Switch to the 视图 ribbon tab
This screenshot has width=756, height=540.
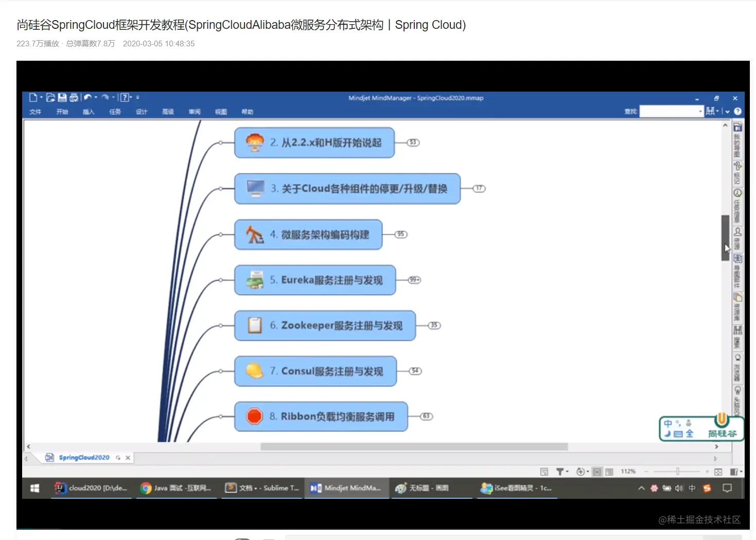click(221, 112)
